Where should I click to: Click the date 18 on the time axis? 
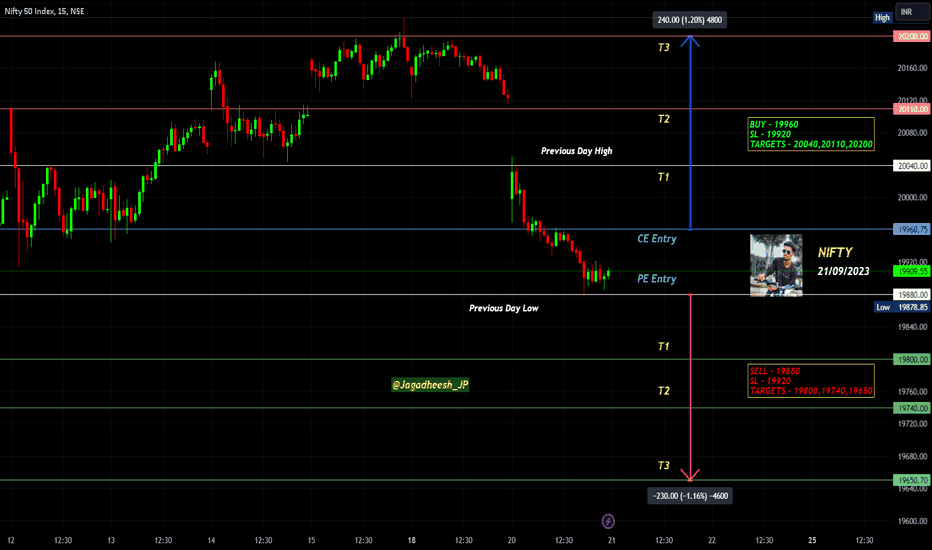point(411,540)
